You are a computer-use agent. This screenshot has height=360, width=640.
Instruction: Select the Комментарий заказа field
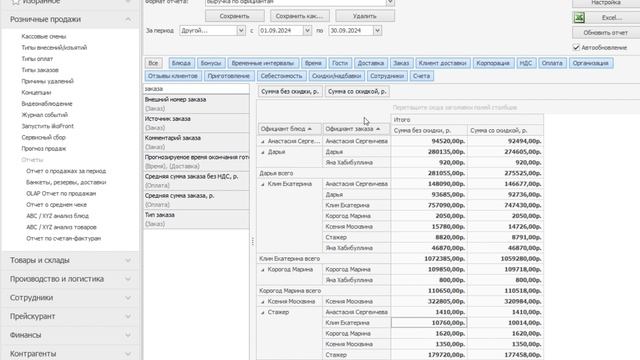196,142
